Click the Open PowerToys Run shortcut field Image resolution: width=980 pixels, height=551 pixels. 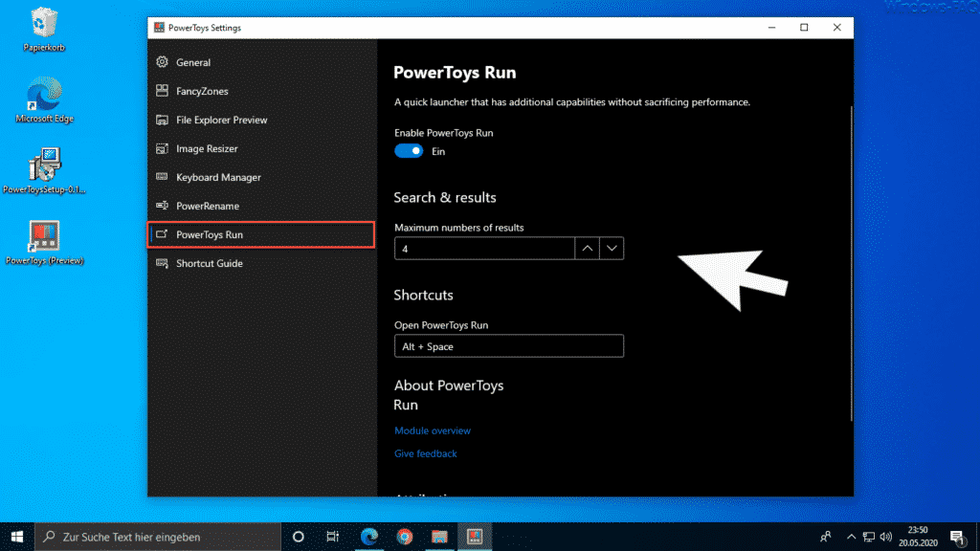point(509,346)
